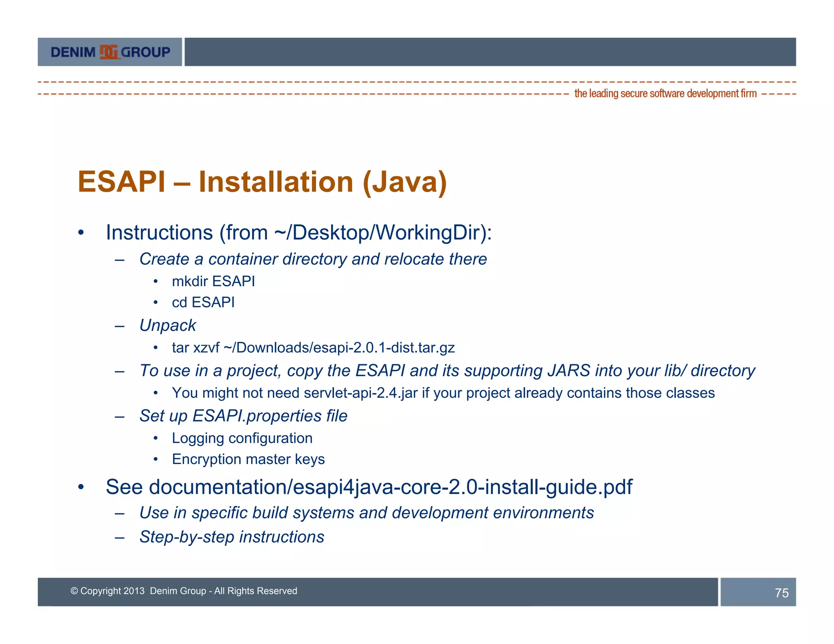Click the servlet-api-2.4.jar note

443,393
